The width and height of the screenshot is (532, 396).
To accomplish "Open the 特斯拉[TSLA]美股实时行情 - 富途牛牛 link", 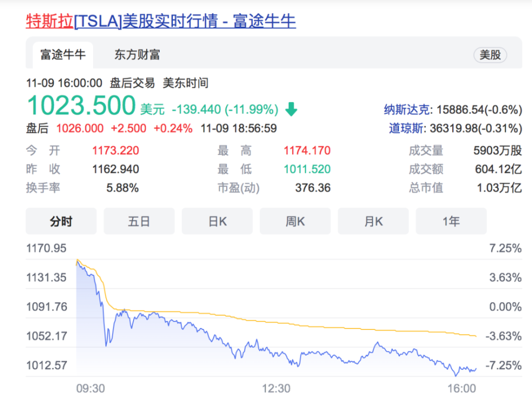I will tap(161, 21).
